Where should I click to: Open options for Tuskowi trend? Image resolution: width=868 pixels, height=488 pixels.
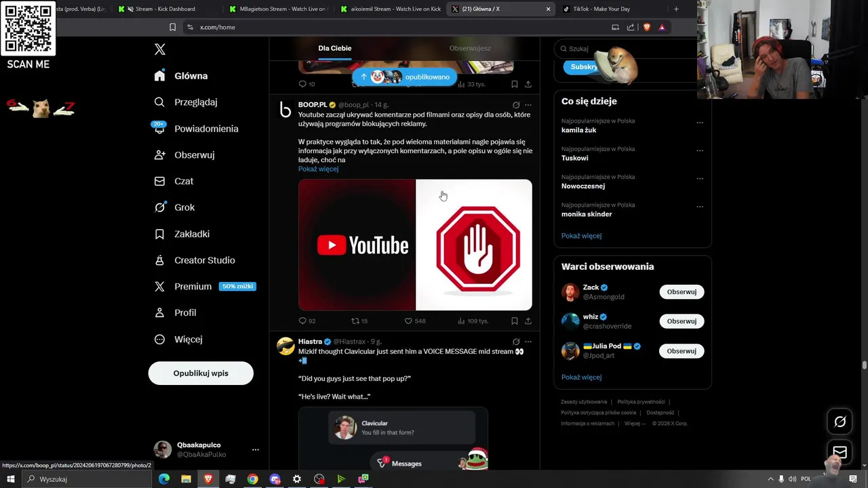(700, 150)
